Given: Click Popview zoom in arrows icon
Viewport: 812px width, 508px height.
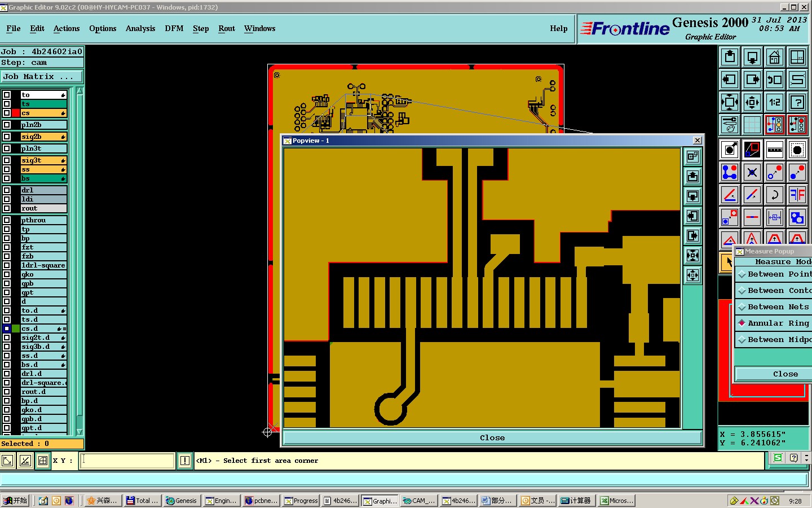Looking at the screenshot, I should pos(692,255).
